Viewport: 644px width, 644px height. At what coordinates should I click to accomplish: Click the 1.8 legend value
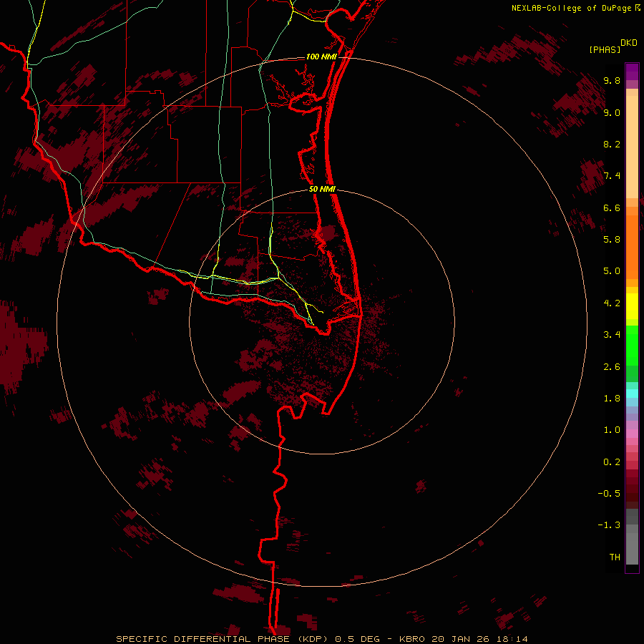pos(612,399)
